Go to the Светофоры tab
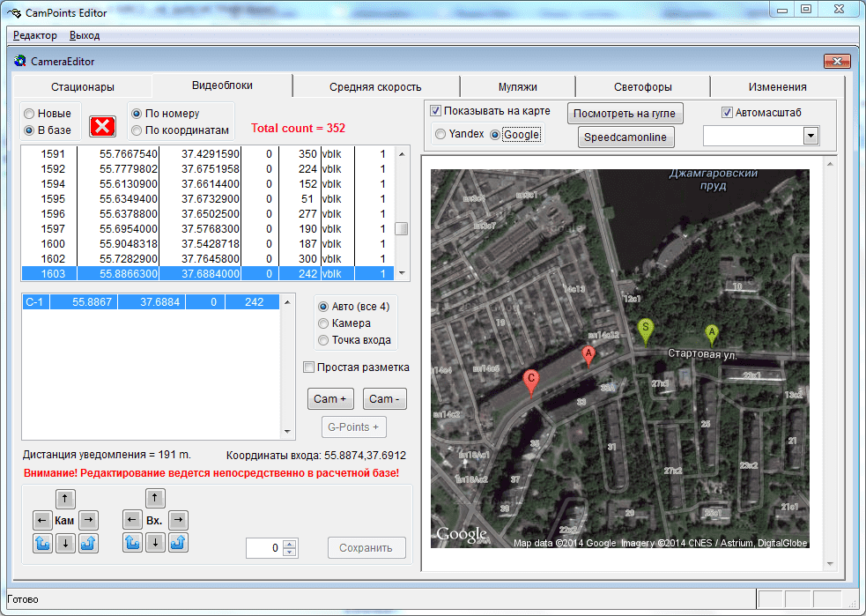The image size is (866, 616). [x=643, y=86]
